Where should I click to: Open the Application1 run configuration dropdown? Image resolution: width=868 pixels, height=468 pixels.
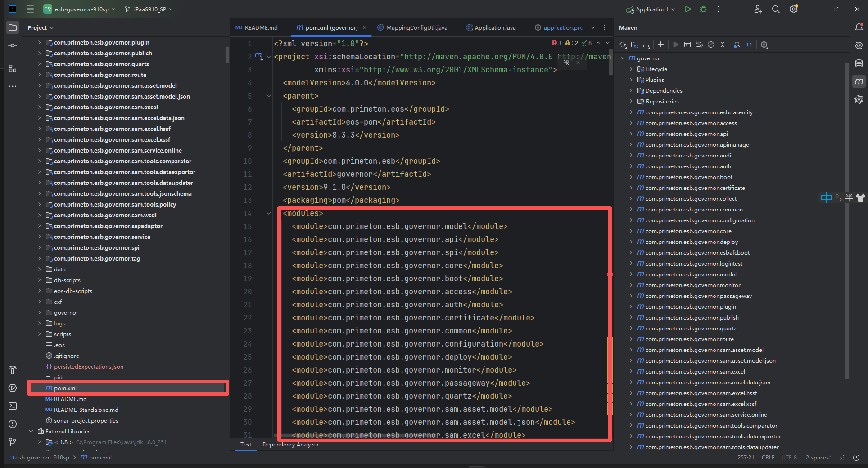click(651, 9)
